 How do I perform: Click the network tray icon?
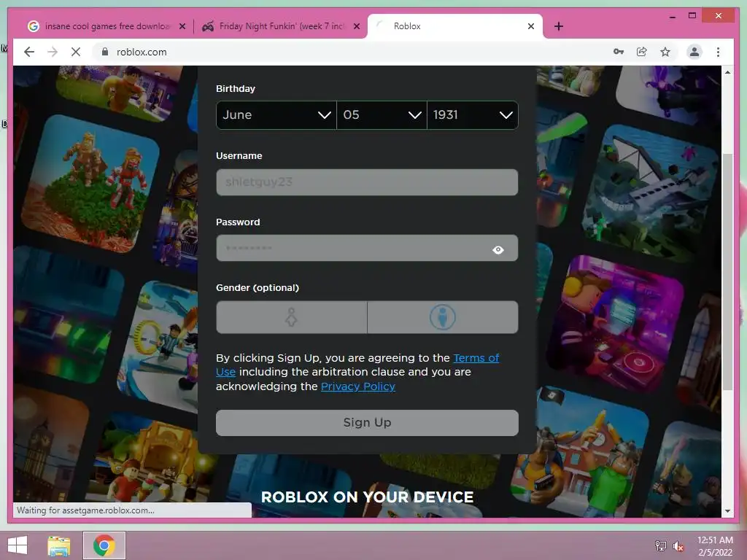tap(661, 545)
